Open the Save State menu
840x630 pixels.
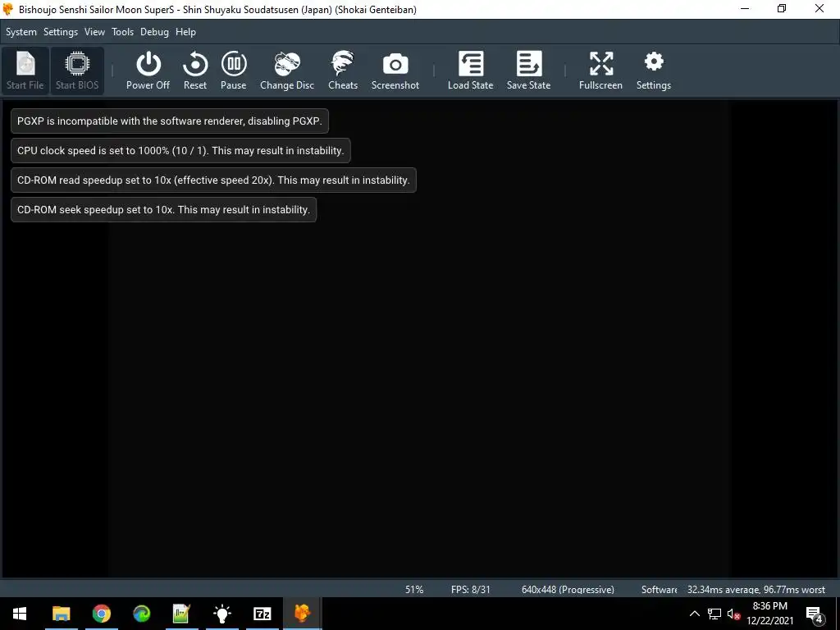click(529, 71)
